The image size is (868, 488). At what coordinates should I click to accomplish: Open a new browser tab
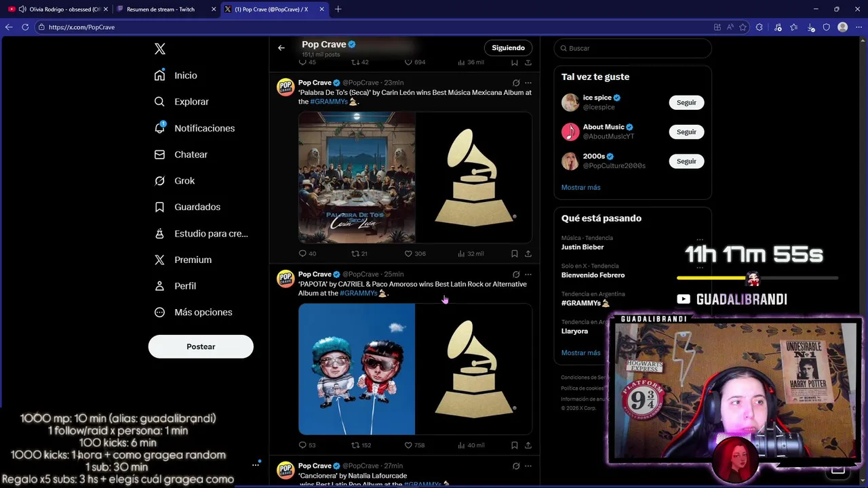[x=338, y=9]
